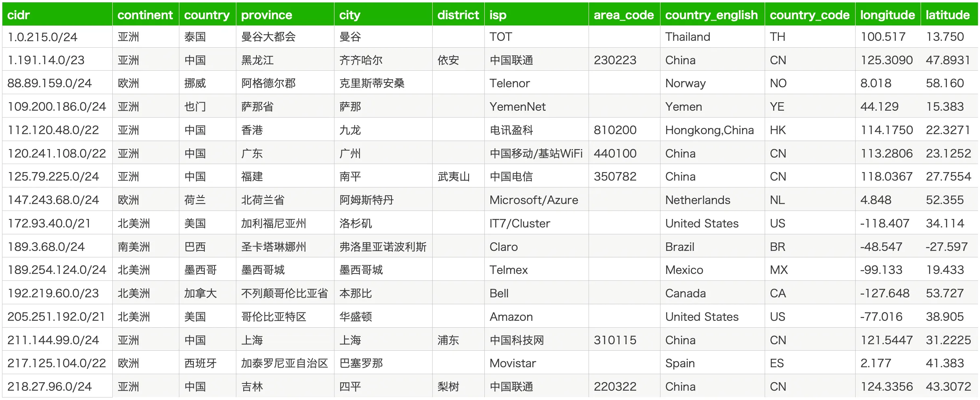
Task: Click the YemenNet isp cell
Action: (x=536, y=106)
